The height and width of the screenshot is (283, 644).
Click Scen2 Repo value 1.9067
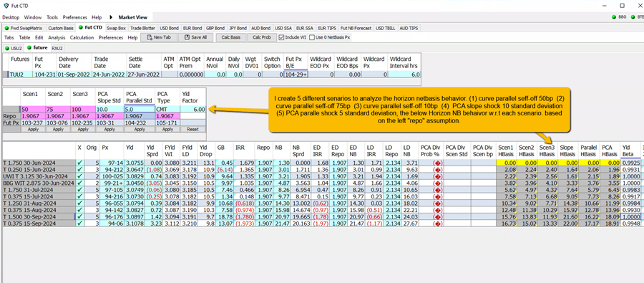coord(58,116)
